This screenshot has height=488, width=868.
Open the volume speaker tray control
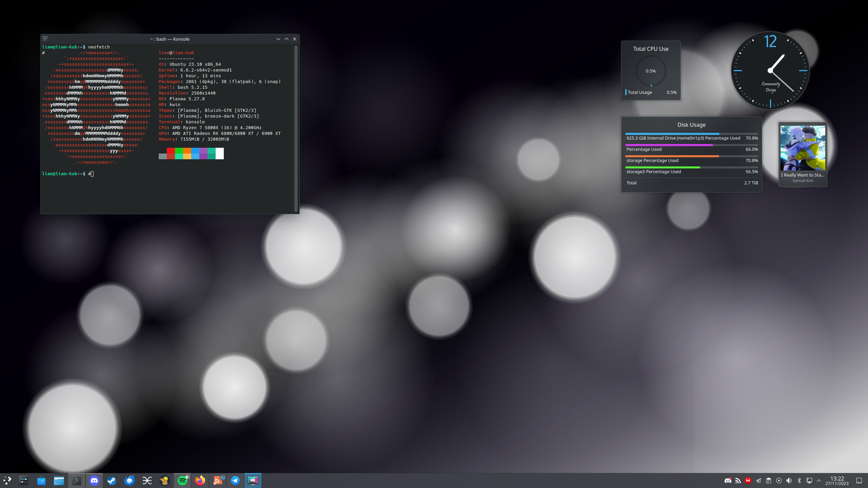click(789, 481)
